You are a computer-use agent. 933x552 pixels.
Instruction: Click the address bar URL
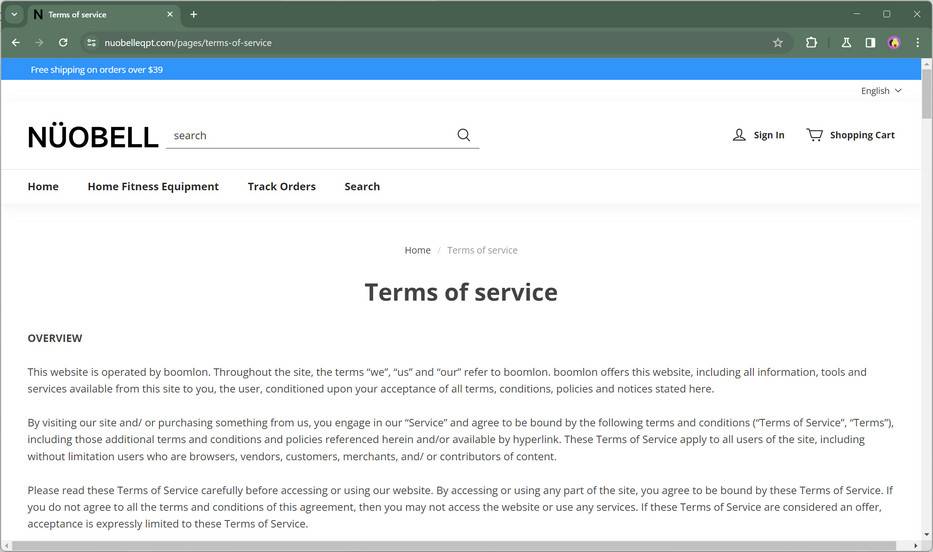tap(188, 43)
